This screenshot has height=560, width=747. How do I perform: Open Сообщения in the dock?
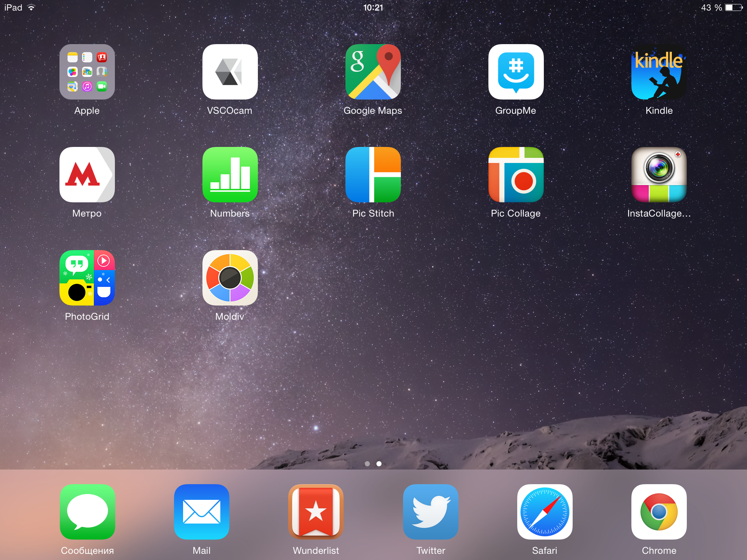[88, 512]
